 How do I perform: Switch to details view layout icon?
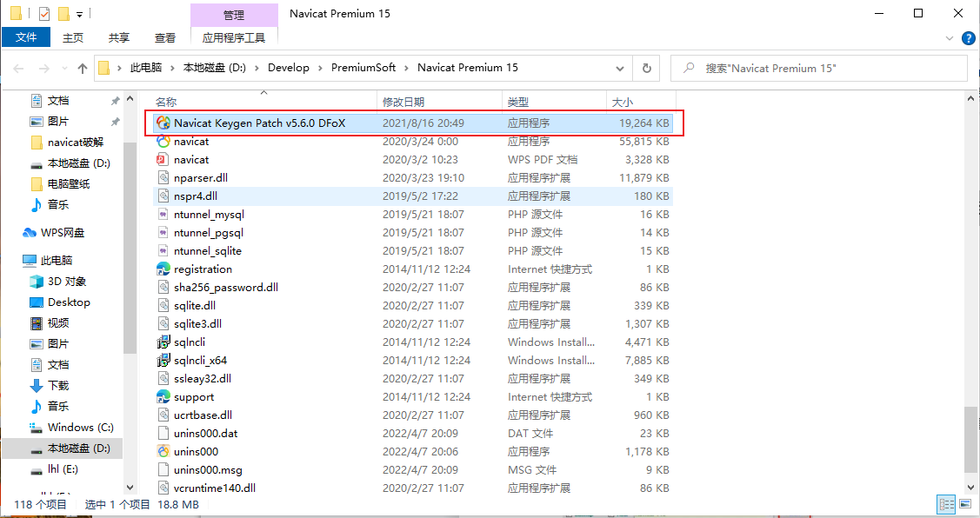pos(946,504)
